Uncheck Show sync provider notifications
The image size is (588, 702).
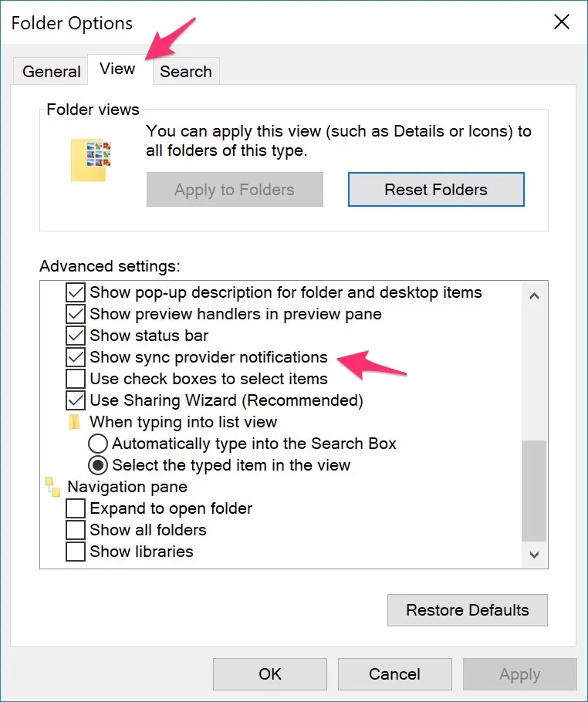pos(76,357)
